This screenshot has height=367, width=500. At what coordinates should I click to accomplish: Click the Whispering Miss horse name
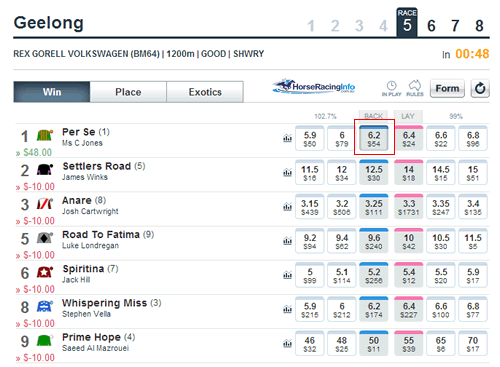click(x=105, y=303)
